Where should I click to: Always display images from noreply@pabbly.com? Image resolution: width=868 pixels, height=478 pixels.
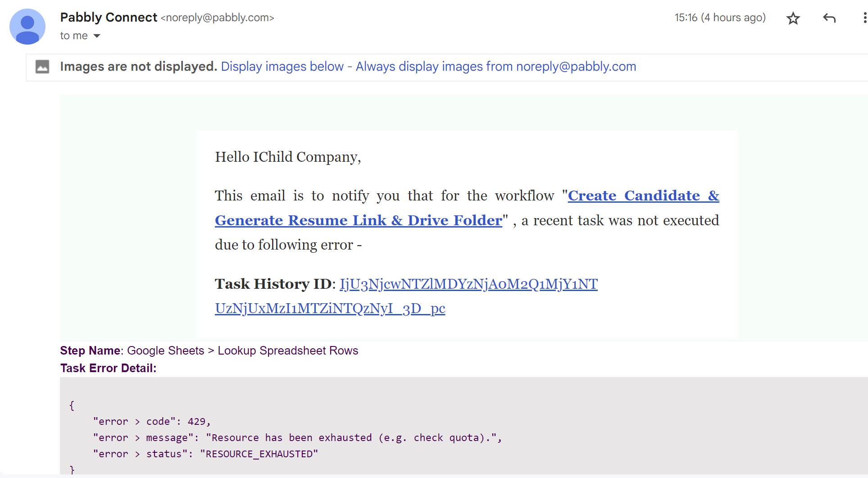point(496,67)
